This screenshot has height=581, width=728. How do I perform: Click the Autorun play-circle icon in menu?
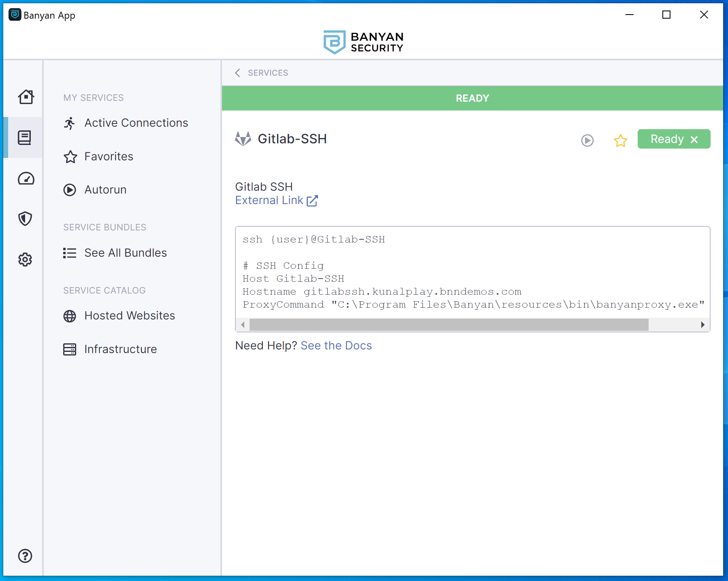click(70, 190)
